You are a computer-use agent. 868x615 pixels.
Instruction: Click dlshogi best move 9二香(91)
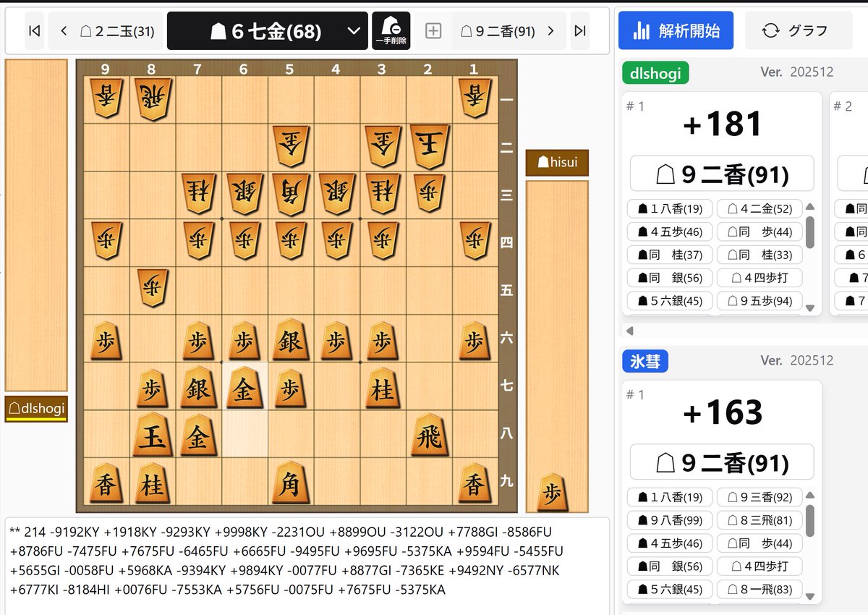tap(722, 174)
